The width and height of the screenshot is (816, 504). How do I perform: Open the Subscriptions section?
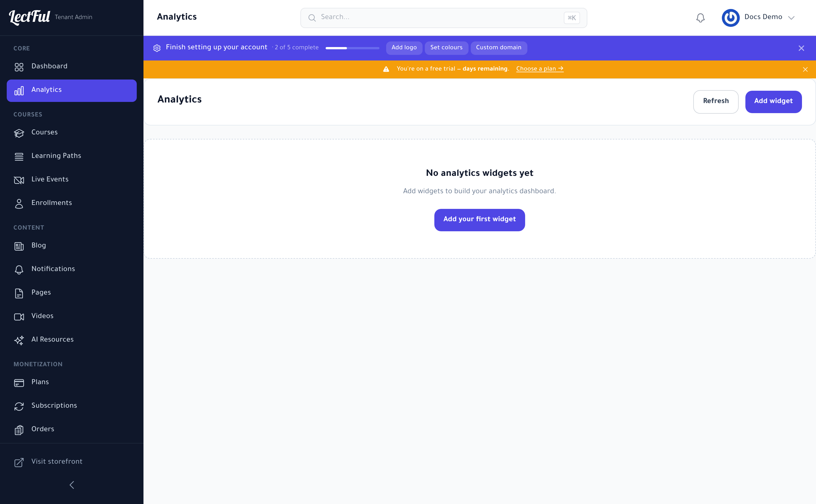[72, 406]
